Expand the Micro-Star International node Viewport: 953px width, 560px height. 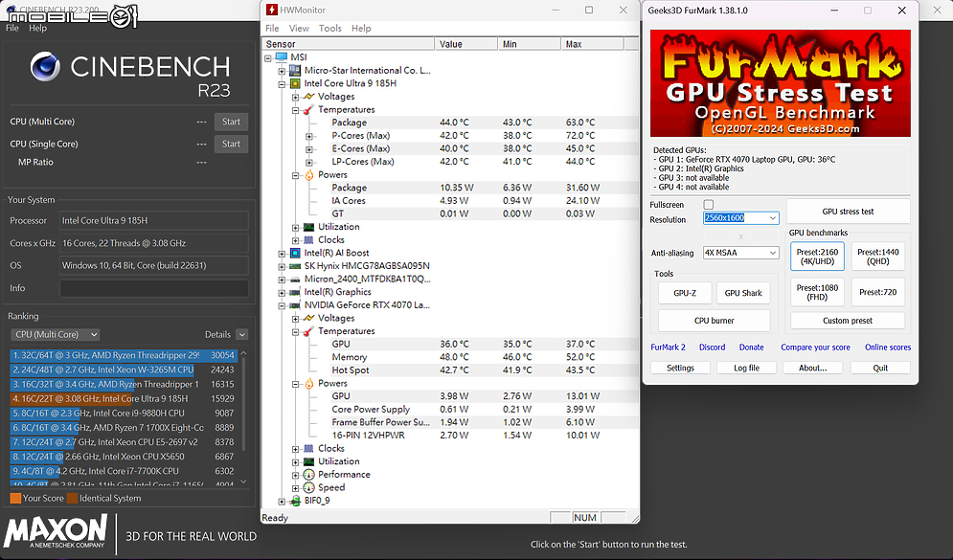(282, 71)
